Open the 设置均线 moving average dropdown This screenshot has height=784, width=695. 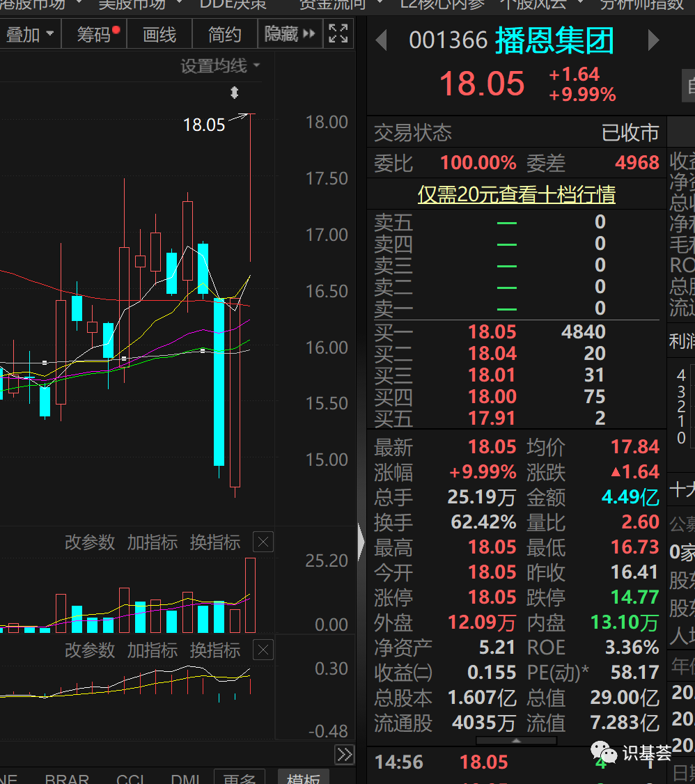pos(221,65)
